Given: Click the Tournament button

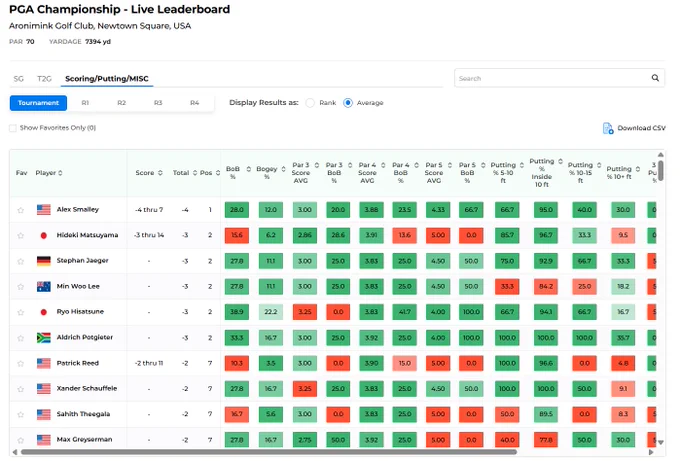Looking at the screenshot, I should (38, 103).
